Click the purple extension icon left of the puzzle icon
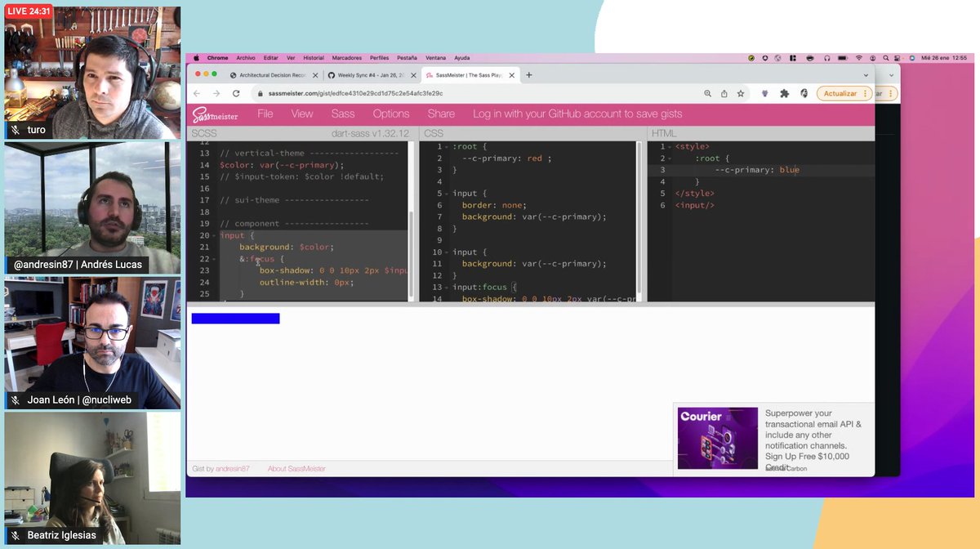Viewport: 980px width, 549px height. point(765,93)
